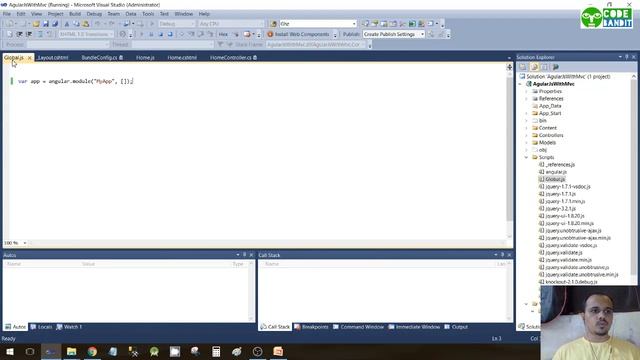Open the XHTML 1.0 Transitional dropdown
Screen dimensions: 640x360
click(x=86, y=34)
